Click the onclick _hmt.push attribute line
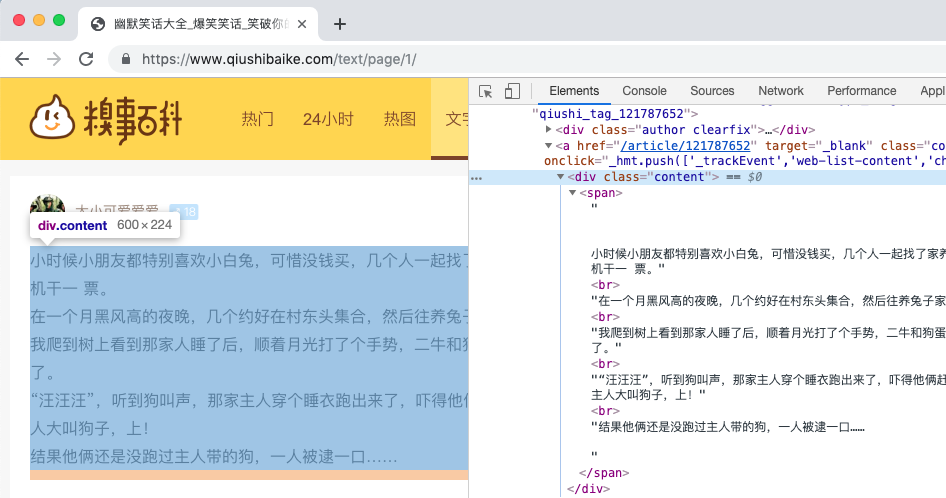The width and height of the screenshot is (946, 498). click(744, 161)
